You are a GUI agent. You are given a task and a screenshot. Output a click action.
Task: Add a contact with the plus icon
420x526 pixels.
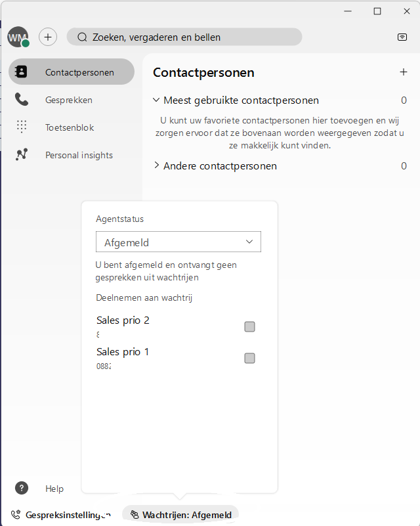(404, 72)
